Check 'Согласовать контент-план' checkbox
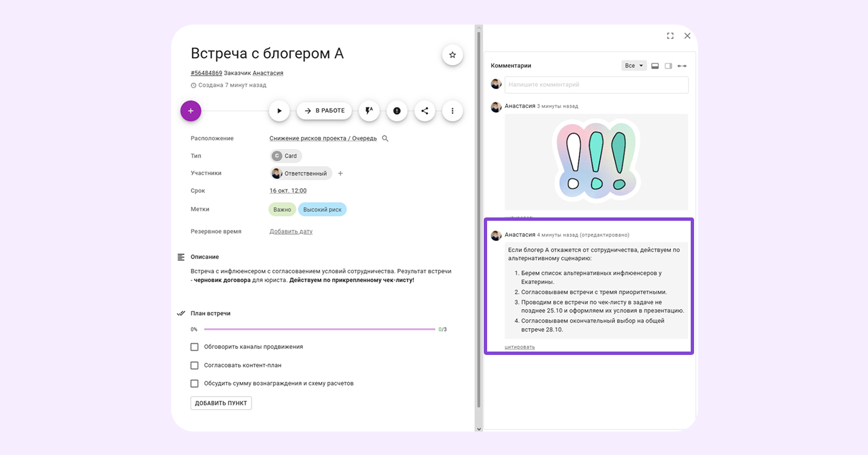This screenshot has height=455, width=868. 195,366
